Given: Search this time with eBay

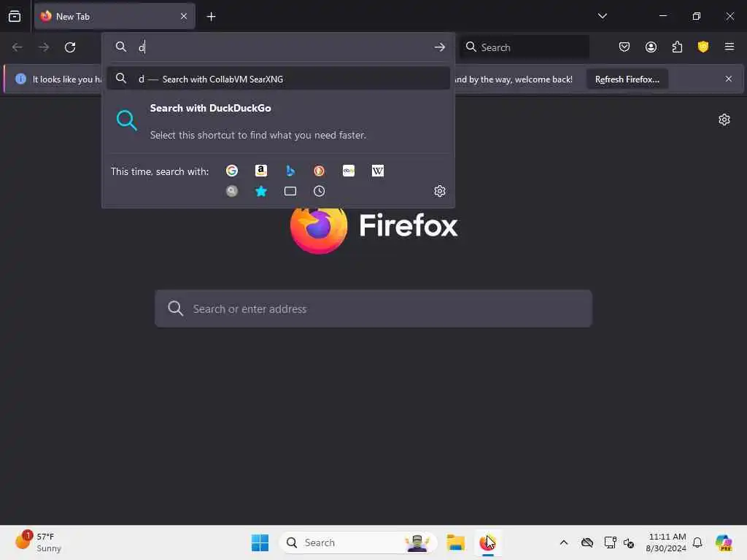Looking at the screenshot, I should (x=348, y=171).
